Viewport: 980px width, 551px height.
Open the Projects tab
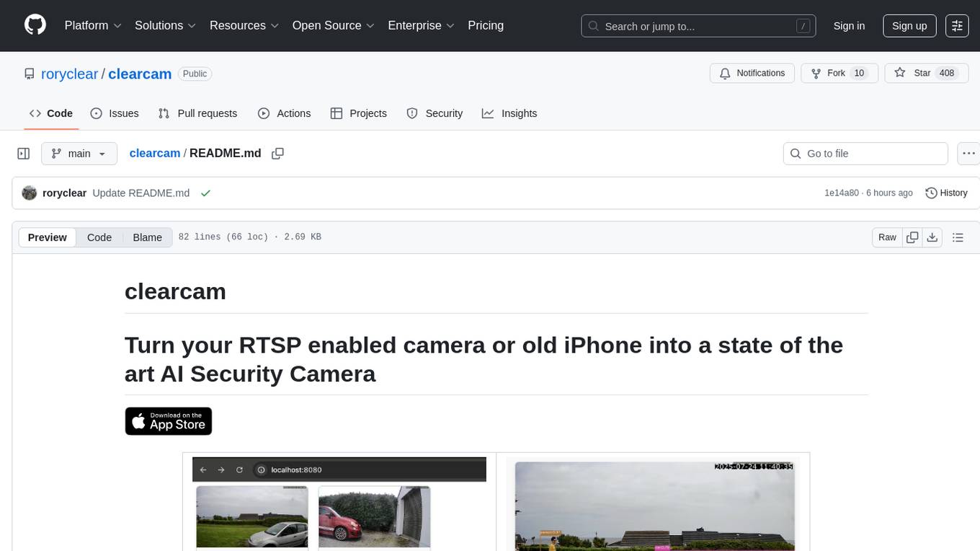coord(359,113)
